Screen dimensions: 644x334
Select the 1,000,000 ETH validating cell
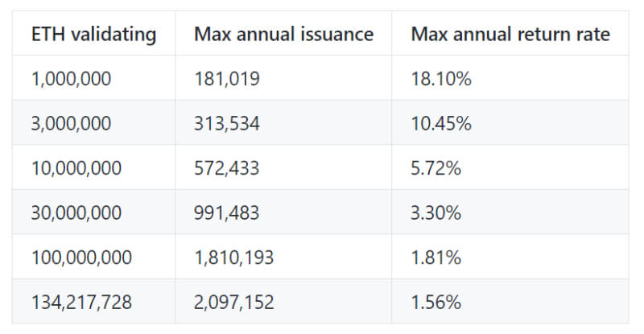71,78
